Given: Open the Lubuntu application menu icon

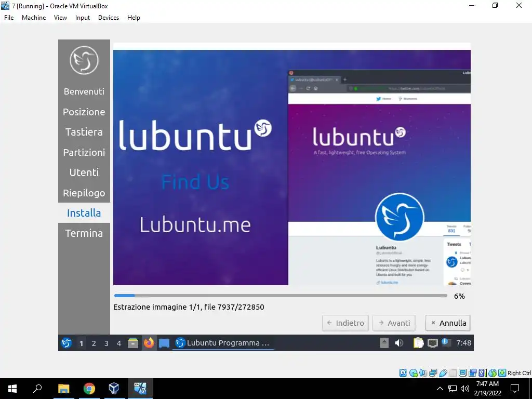Looking at the screenshot, I should click(66, 343).
